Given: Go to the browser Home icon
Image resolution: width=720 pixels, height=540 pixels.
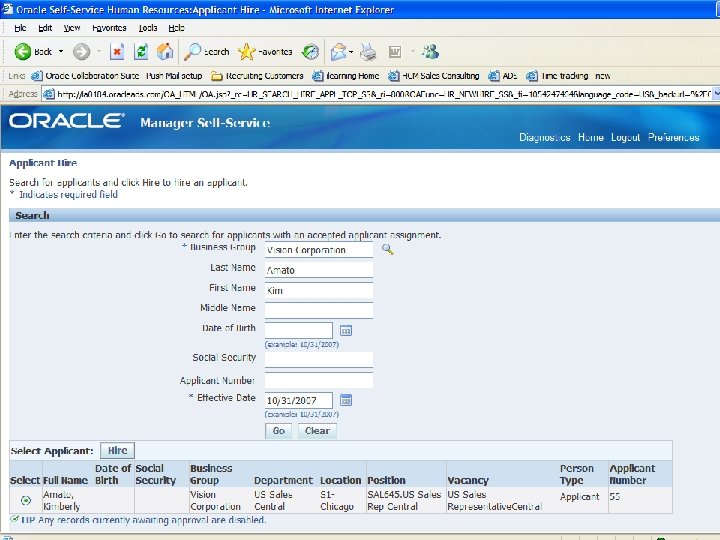Looking at the screenshot, I should [x=165, y=52].
